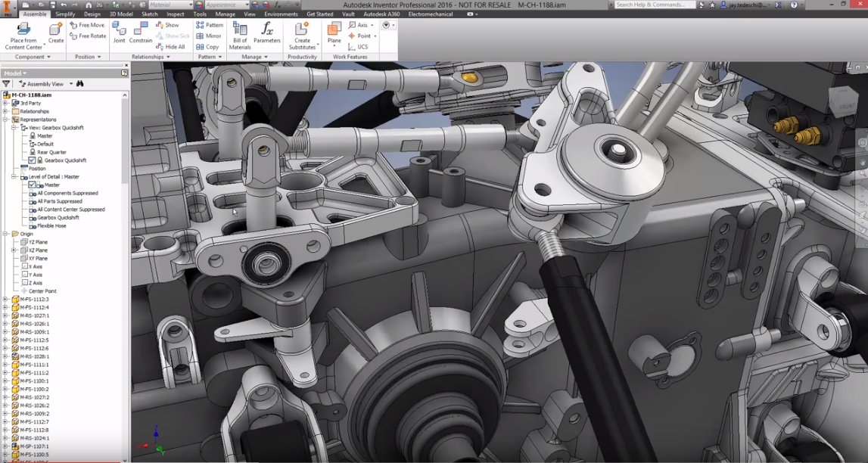Click the Undo arrow in quick access toolbar

(x=64, y=5)
